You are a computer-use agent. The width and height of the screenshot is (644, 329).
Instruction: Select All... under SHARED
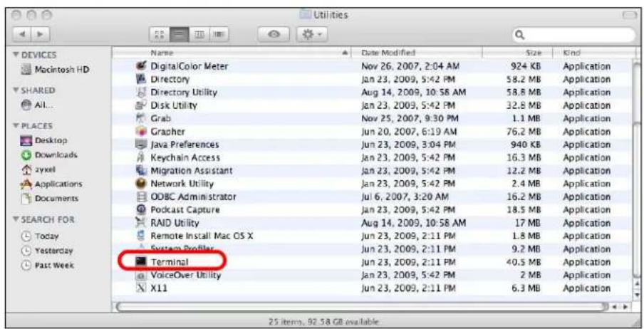click(x=37, y=105)
